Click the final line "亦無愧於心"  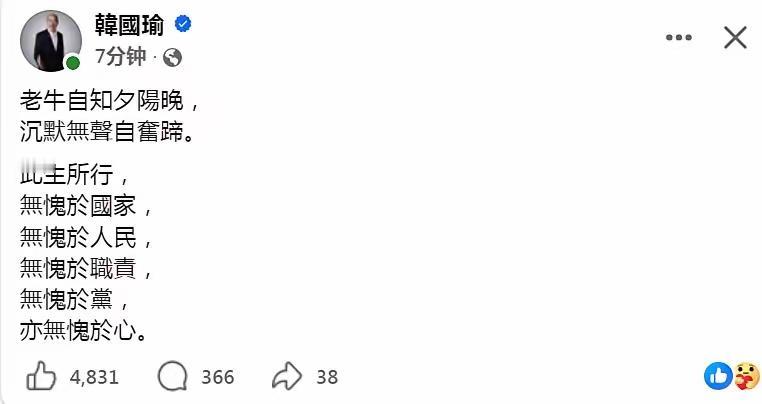[85, 329]
